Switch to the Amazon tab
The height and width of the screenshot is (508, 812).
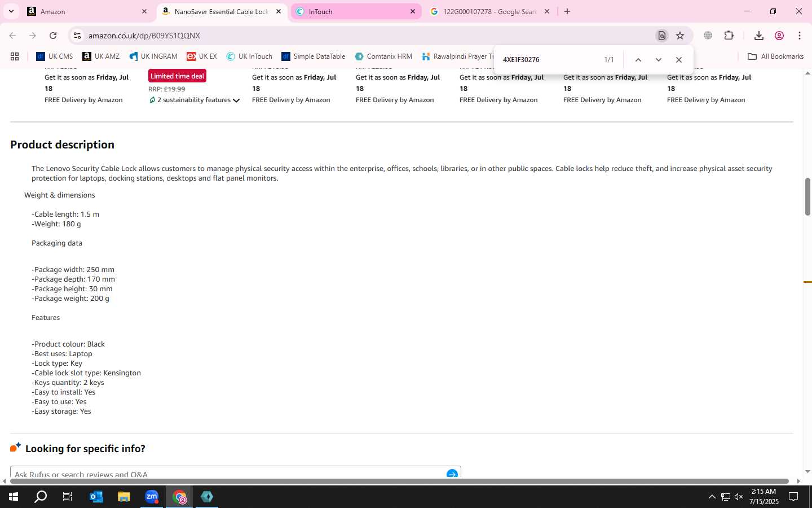click(x=87, y=11)
